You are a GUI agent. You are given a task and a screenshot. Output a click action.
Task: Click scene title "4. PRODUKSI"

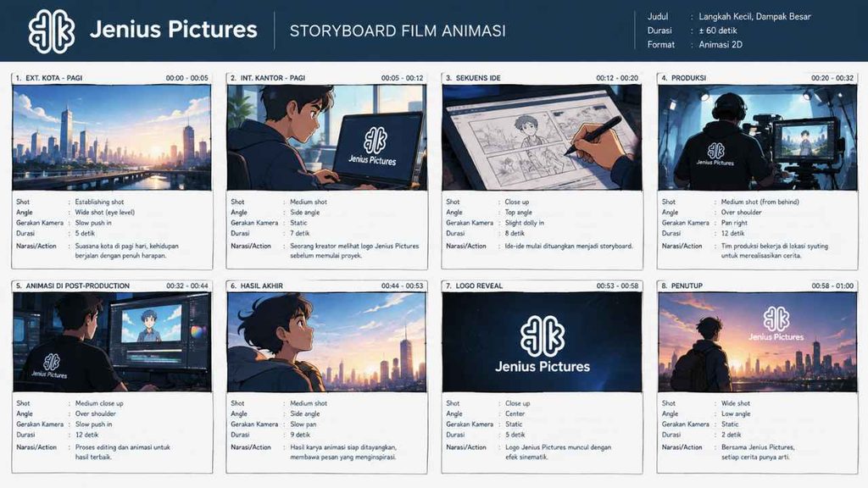click(x=684, y=78)
